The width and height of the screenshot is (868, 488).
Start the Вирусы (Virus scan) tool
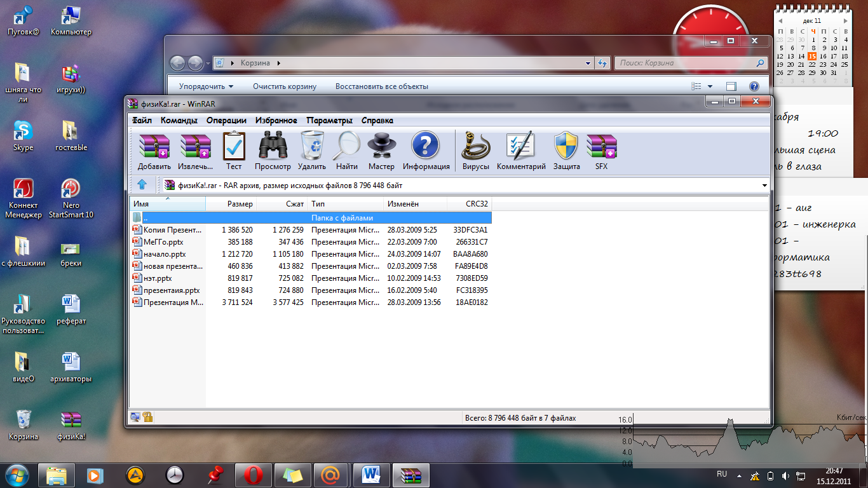tap(476, 151)
